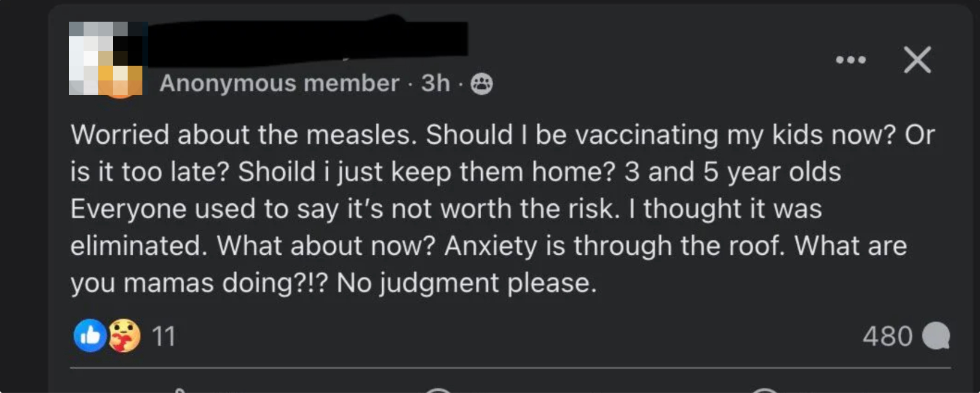Click the gray comment bubble icon
Image resolution: width=980 pixels, height=393 pixels.
936,336
